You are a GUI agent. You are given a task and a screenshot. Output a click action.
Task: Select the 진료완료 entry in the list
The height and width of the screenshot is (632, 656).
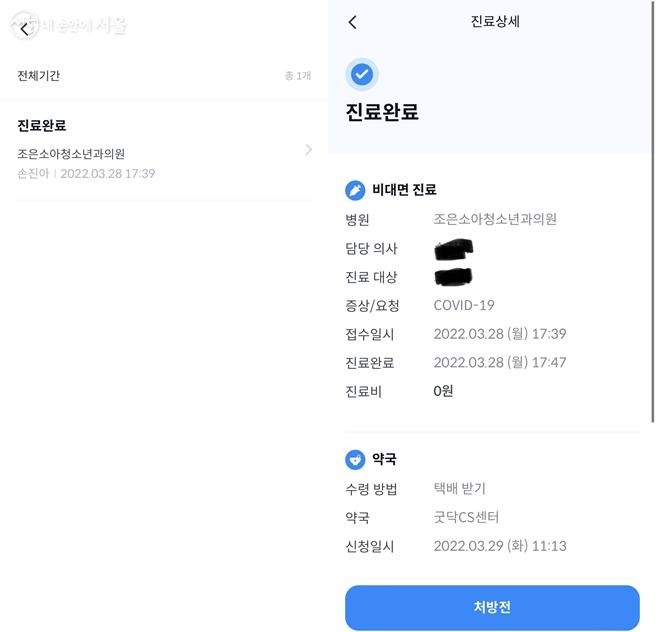pos(42,125)
